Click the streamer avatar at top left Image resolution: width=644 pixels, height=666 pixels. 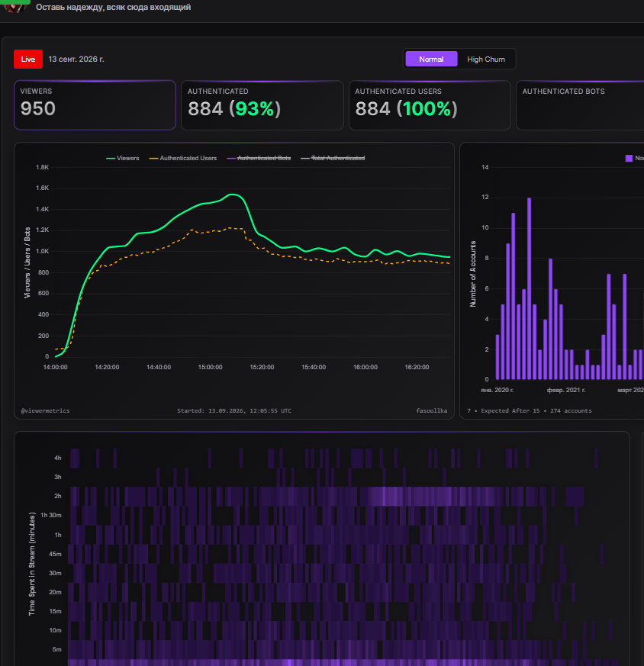(14, 6)
